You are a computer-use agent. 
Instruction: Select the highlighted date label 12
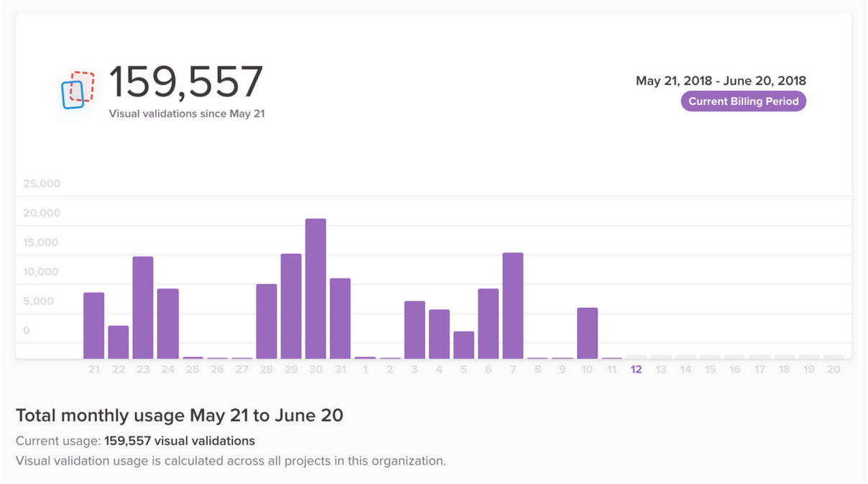[636, 369]
